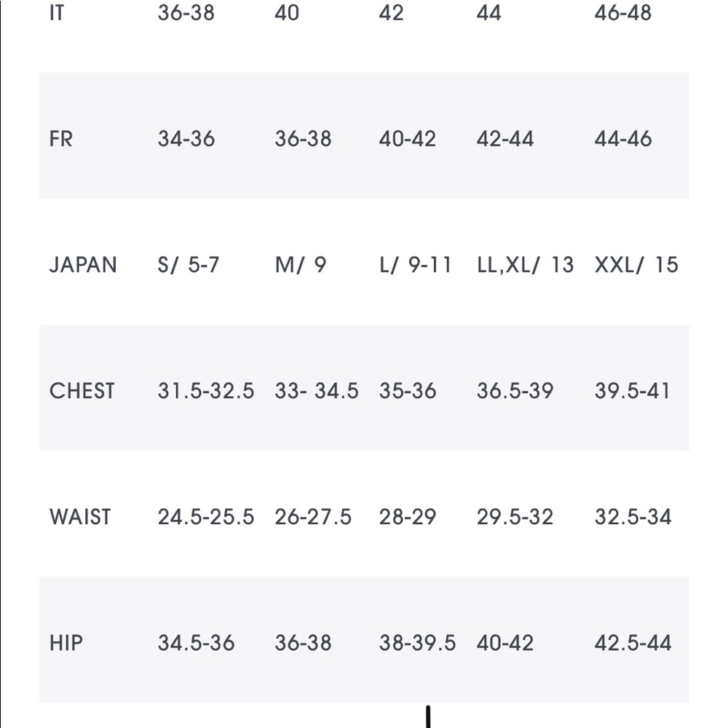Select Japan size LL,XL/ 13
728x728 pixels.
[525, 265]
